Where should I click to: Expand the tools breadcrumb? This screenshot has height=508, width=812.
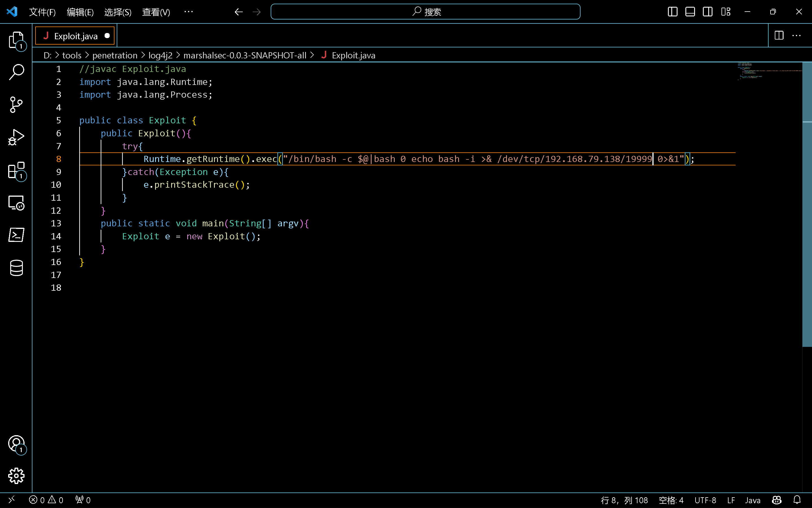click(72, 55)
